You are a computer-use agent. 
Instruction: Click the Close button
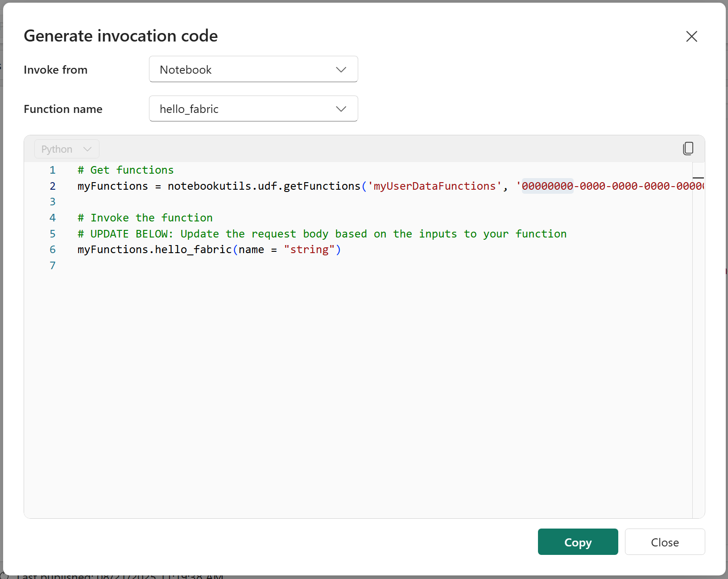pyautogui.click(x=665, y=542)
